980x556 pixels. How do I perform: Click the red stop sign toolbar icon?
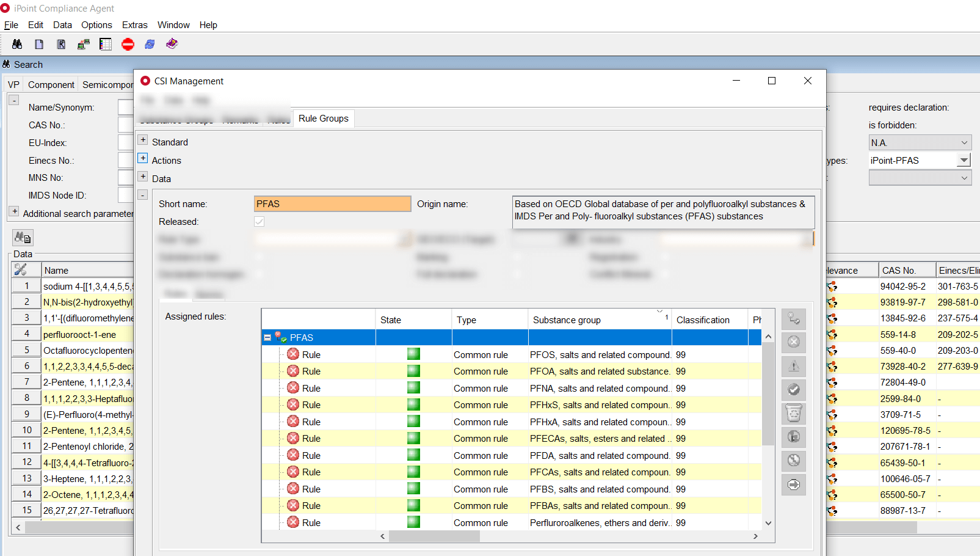(x=128, y=44)
